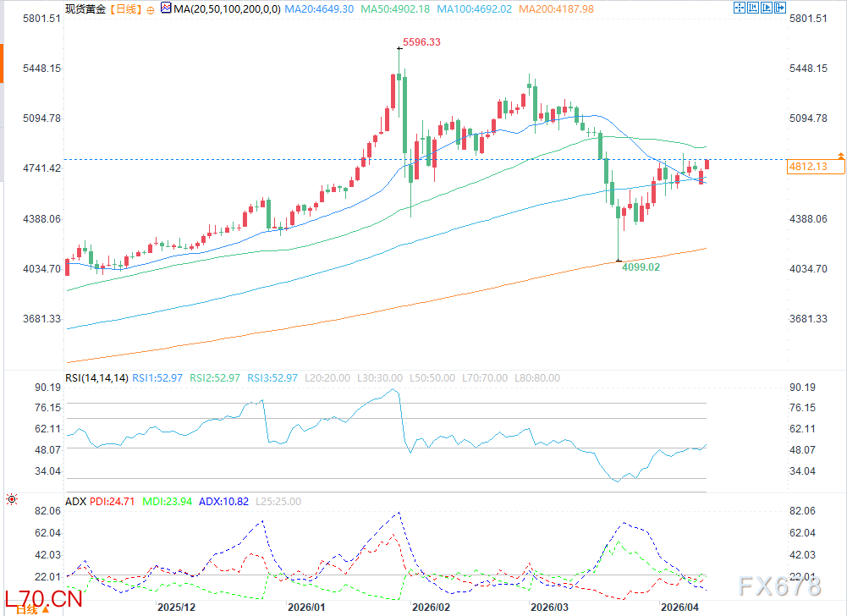
Task: Click the orange arrow above price tag 4812.13
Action: tap(840, 156)
